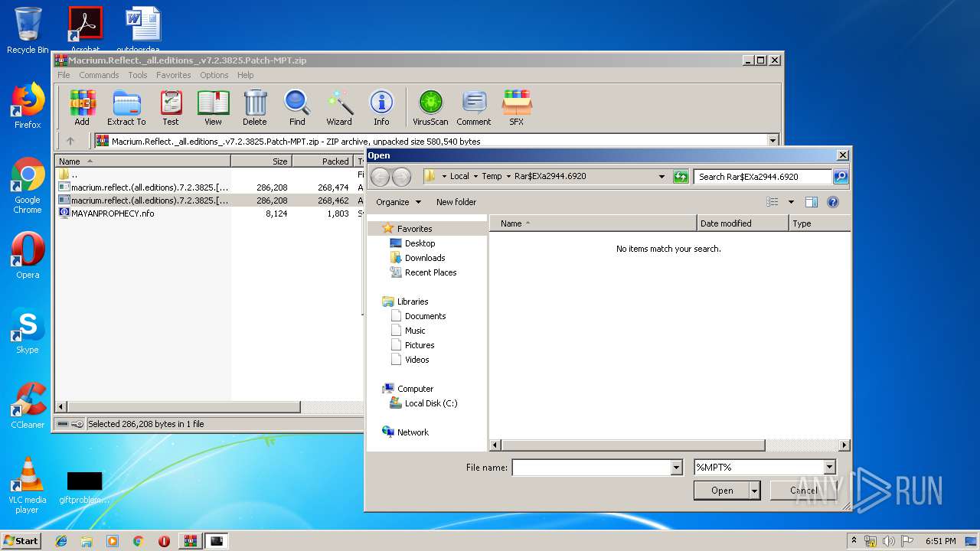Open VLC media player desktop shortcut
This screenshot has width=980, height=551.
28,485
